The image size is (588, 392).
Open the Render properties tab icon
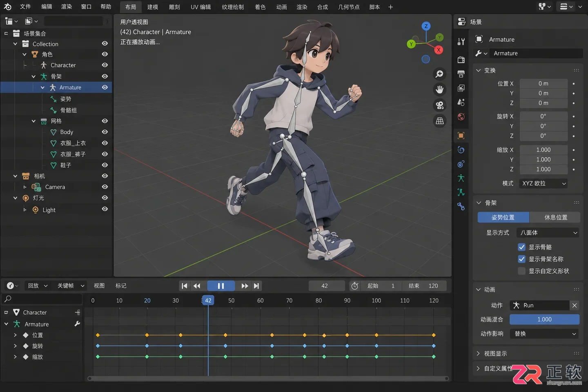pyautogui.click(x=461, y=60)
